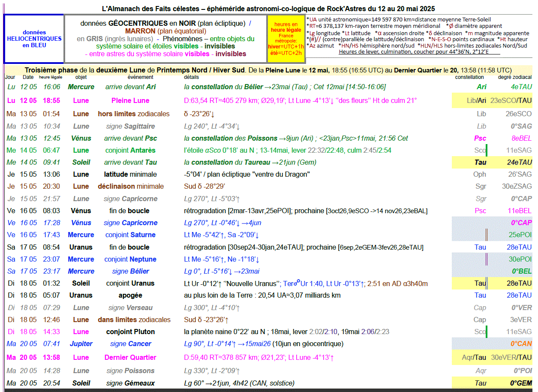Click the "Oph" constellation cell
The height and width of the screenshot is (392, 538).
(x=480, y=174)
